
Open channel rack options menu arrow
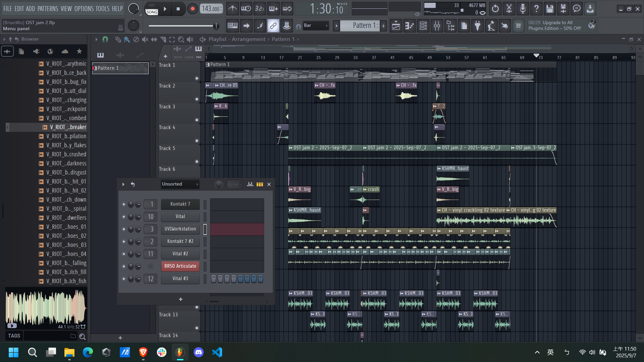click(123, 184)
